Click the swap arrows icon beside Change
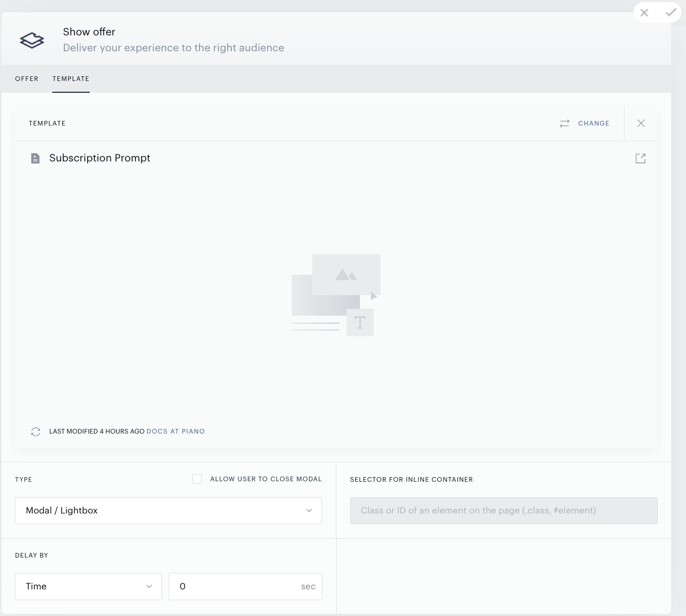686x616 pixels. click(x=564, y=124)
